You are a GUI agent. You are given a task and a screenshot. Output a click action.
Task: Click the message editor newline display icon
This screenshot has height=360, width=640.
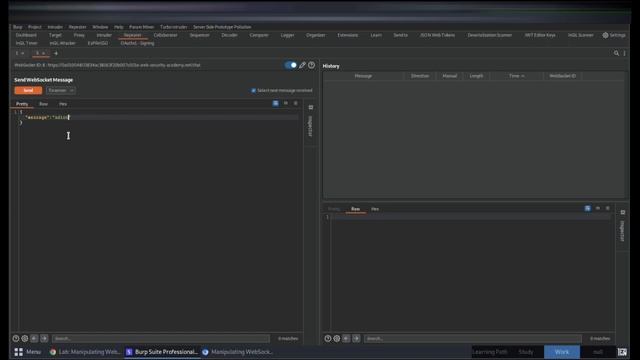[286, 103]
